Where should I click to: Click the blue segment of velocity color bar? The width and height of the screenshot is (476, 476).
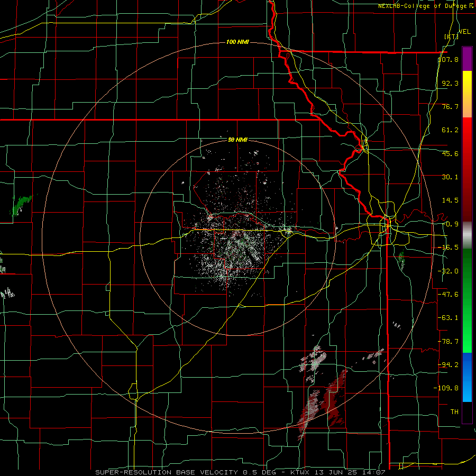point(467,377)
